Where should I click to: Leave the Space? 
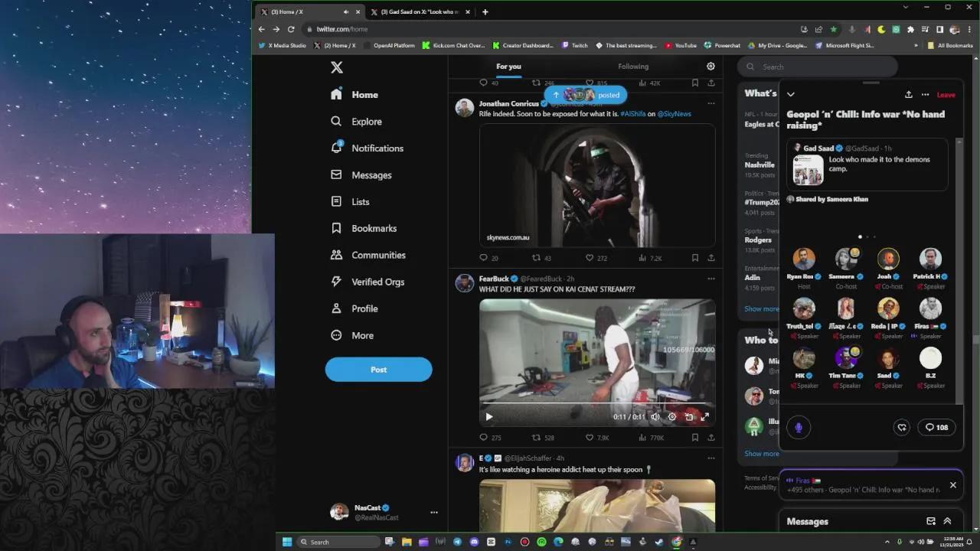[946, 95]
